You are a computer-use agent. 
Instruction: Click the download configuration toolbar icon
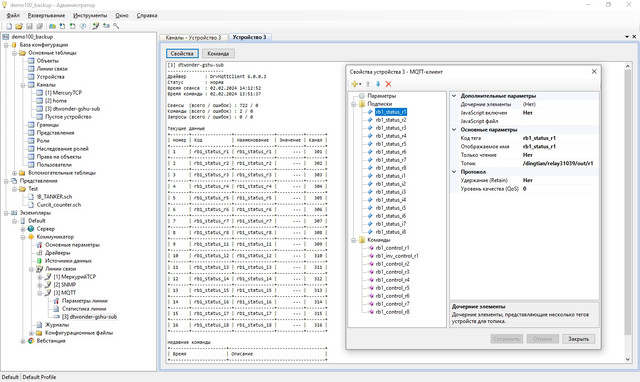pyautogui.click(x=62, y=26)
